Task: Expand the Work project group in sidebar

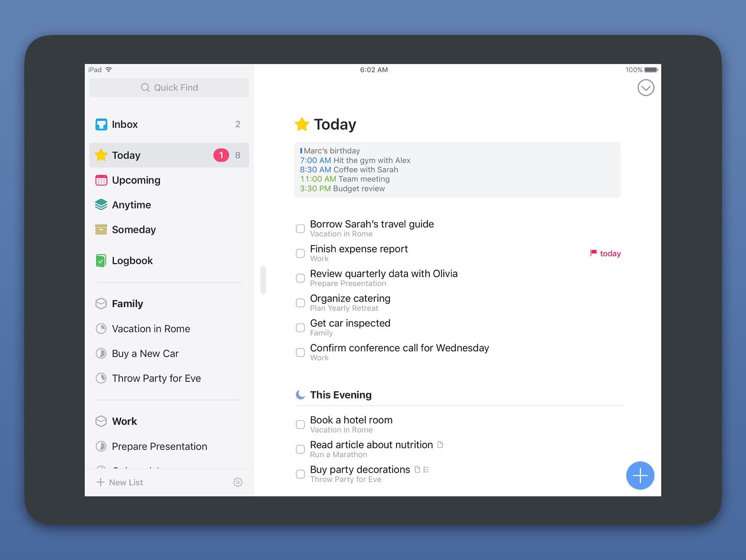Action: 124,420
